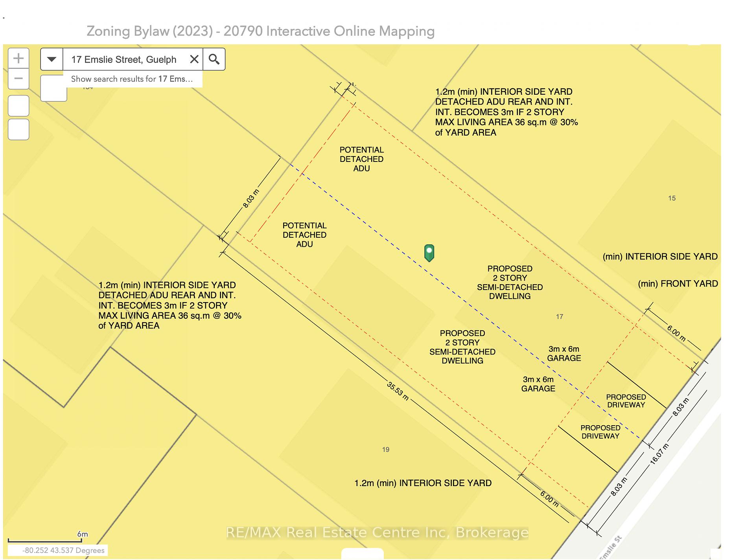This screenshot has height=560, width=755.
Task: Click the lower 'POTENTIAL DETACHED ADU' label
Action: (304, 235)
